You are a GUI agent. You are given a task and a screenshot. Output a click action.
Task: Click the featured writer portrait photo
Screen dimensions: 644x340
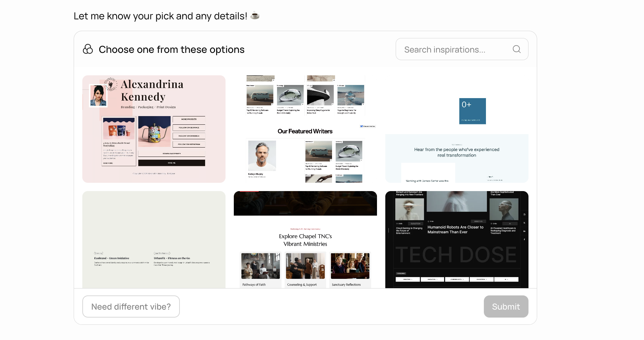pyautogui.click(x=262, y=156)
